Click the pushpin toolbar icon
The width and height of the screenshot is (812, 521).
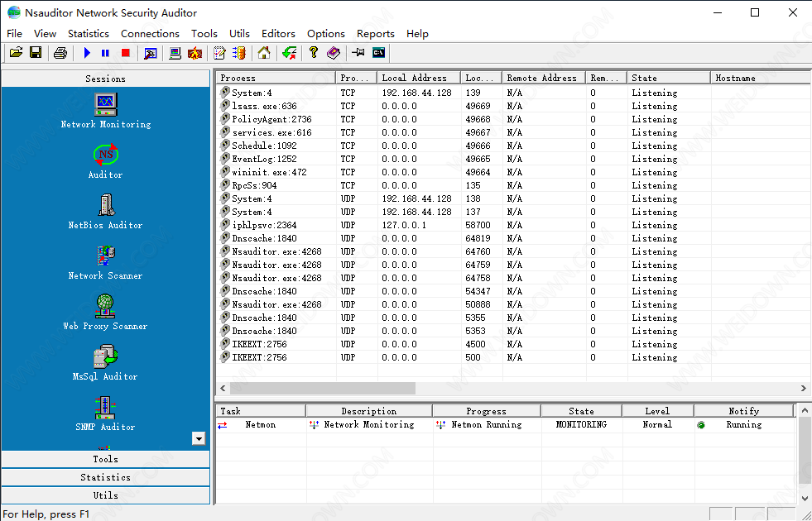[358, 53]
